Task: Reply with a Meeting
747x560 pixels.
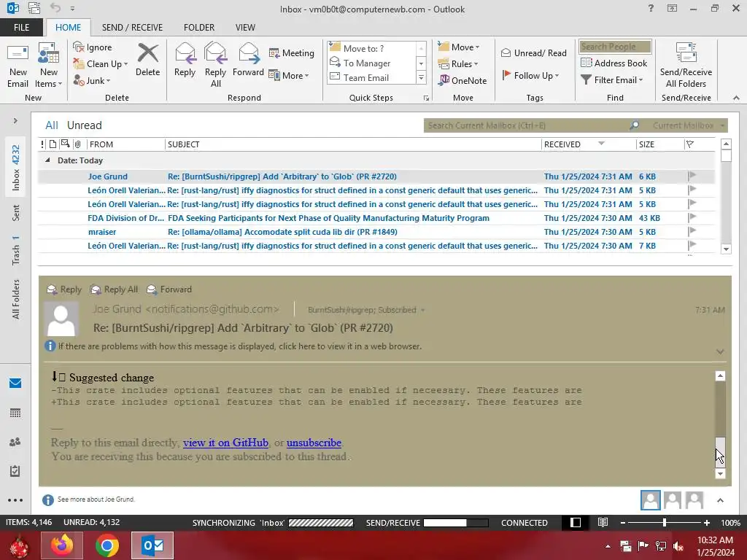Action: (x=292, y=52)
